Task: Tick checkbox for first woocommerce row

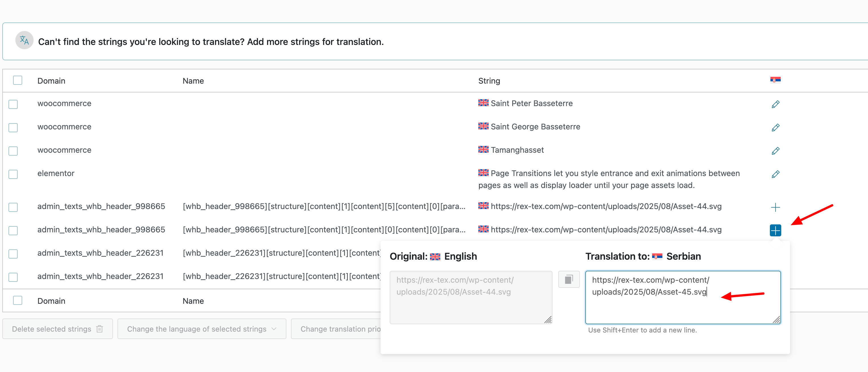Action: tap(13, 104)
